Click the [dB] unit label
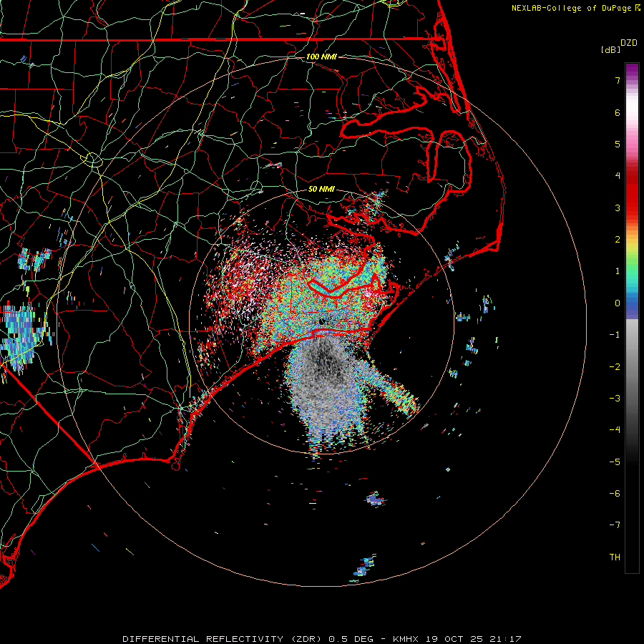 (x=610, y=49)
